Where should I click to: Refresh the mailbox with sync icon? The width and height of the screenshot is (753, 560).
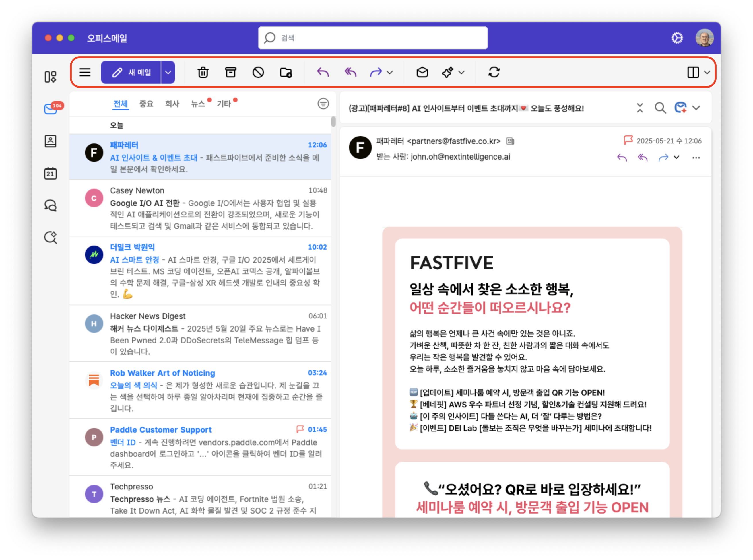[x=494, y=72]
